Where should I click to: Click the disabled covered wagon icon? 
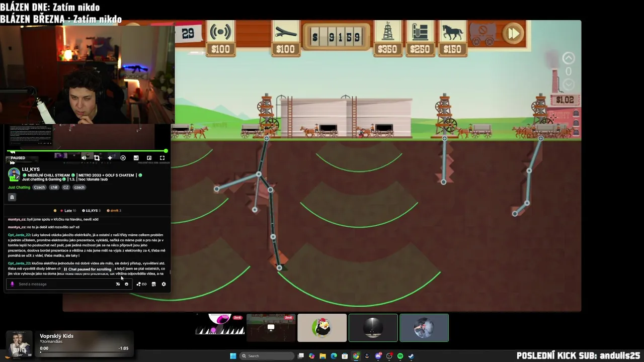pyautogui.click(x=483, y=34)
